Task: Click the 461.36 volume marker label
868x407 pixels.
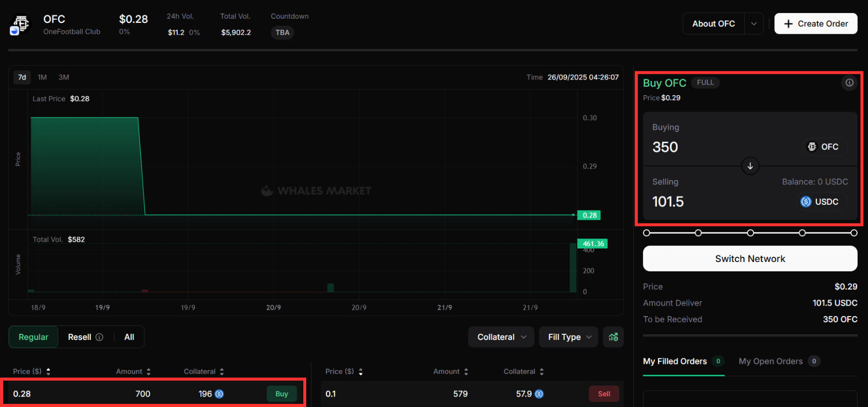Action: tap(593, 244)
